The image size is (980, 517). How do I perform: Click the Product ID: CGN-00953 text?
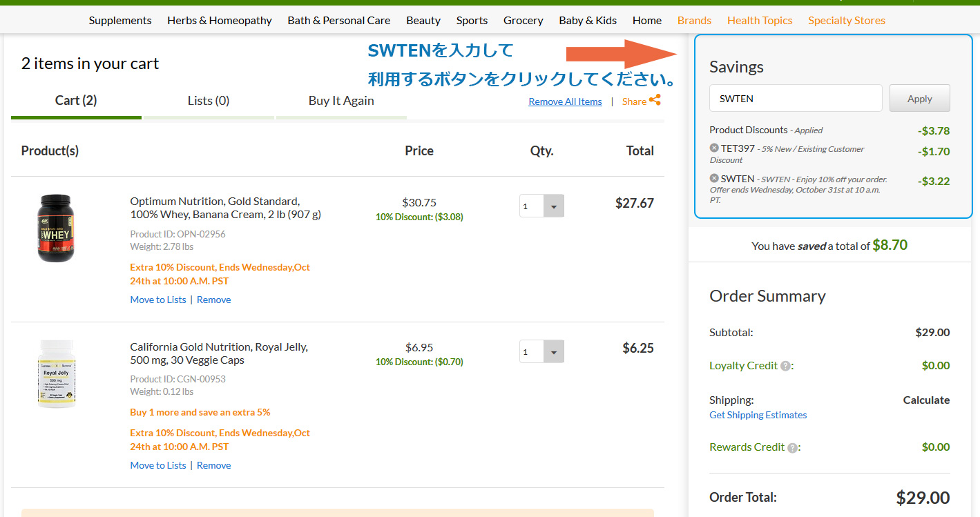click(x=177, y=379)
